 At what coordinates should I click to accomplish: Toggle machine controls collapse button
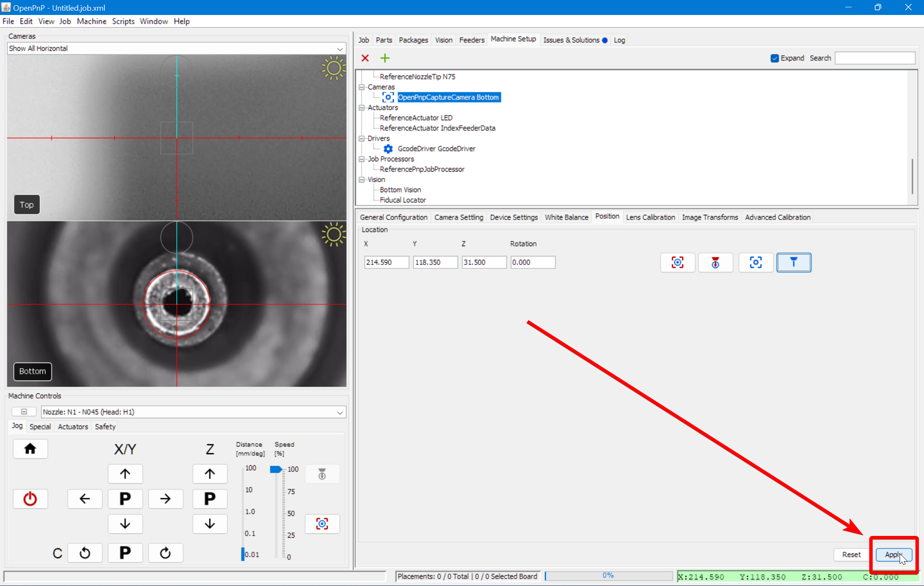24,412
